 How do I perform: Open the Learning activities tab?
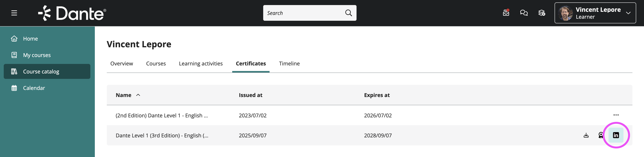(x=200, y=64)
